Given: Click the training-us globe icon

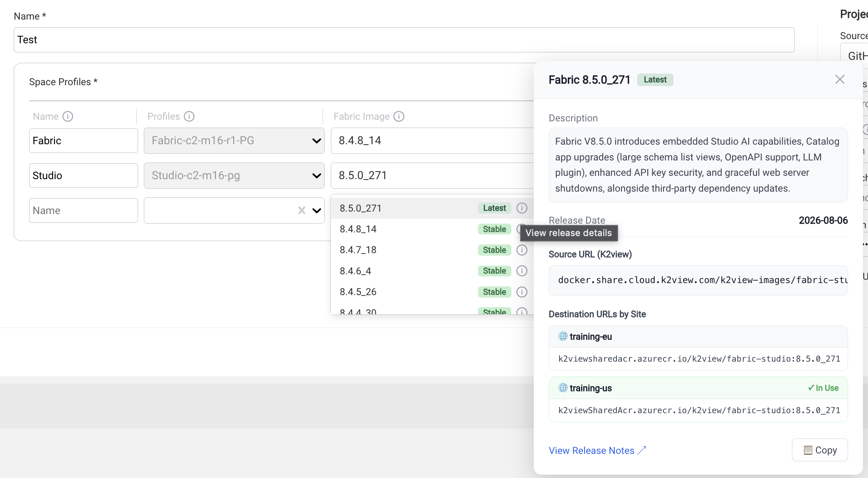Looking at the screenshot, I should click(x=563, y=388).
